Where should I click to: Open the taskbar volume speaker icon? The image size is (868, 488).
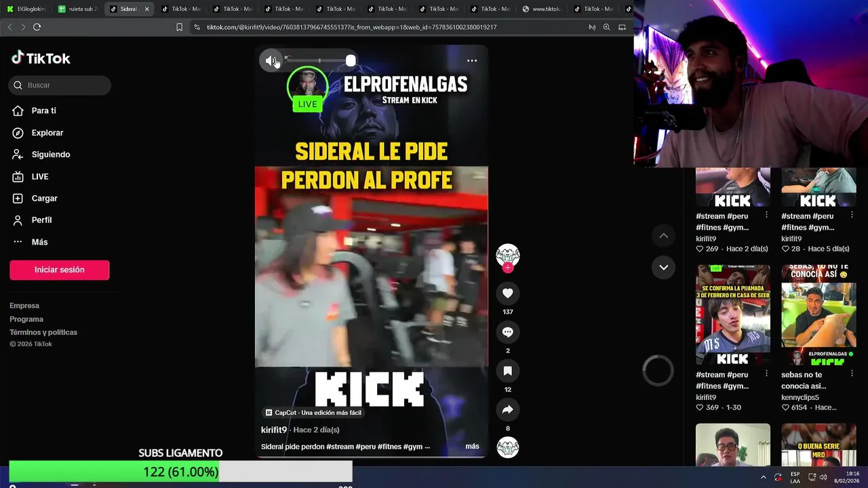[x=823, y=477]
